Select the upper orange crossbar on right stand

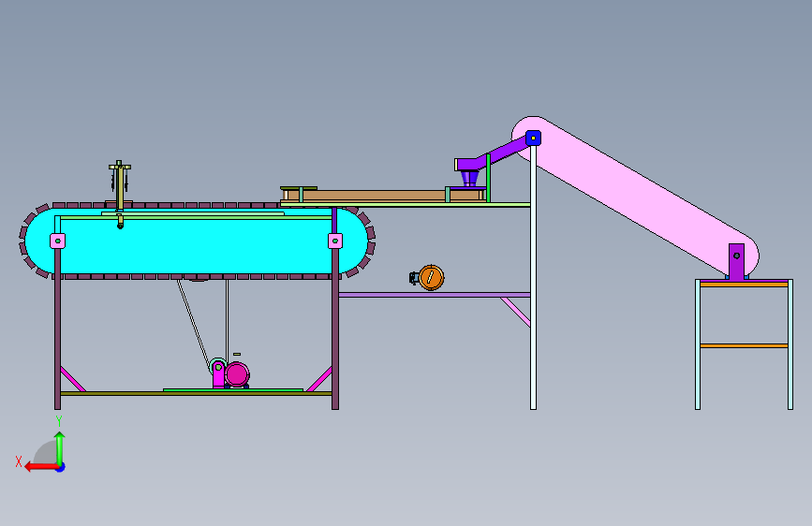[x=745, y=285]
